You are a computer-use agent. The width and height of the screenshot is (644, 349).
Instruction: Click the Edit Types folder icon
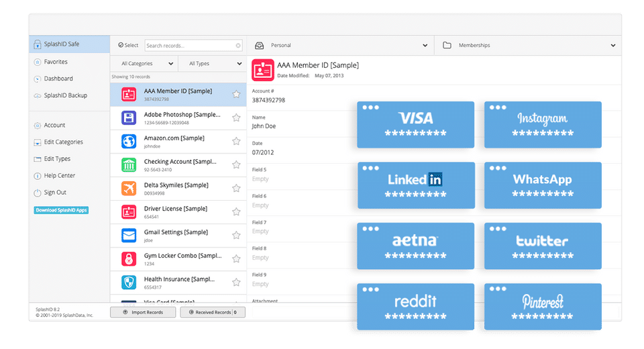pyautogui.click(x=38, y=159)
